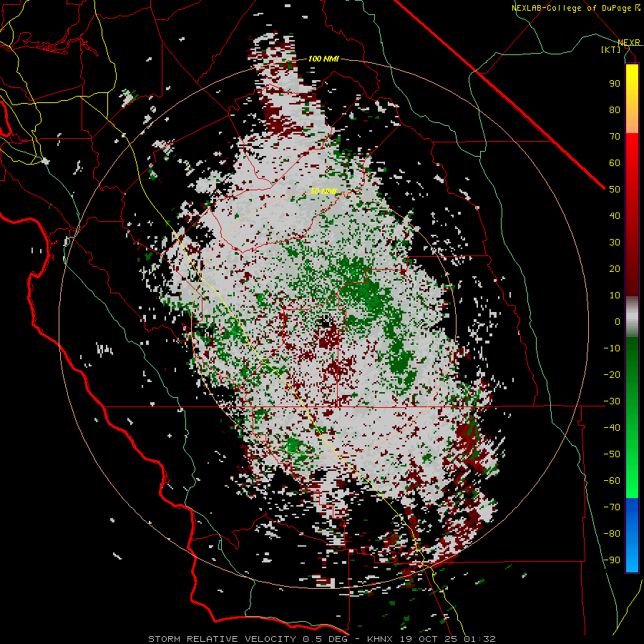Click the blue segment of the color bar
644x644 pixels.
[632, 535]
